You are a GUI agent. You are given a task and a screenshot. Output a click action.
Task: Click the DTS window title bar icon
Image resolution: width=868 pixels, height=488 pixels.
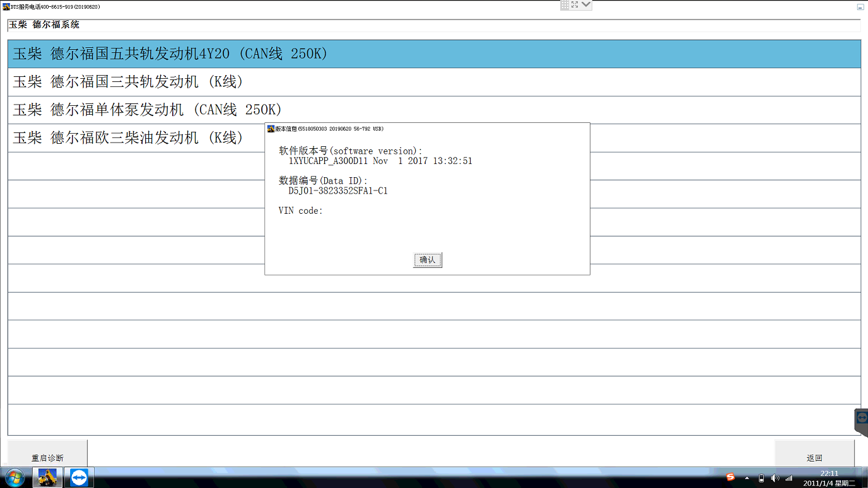click(x=6, y=7)
